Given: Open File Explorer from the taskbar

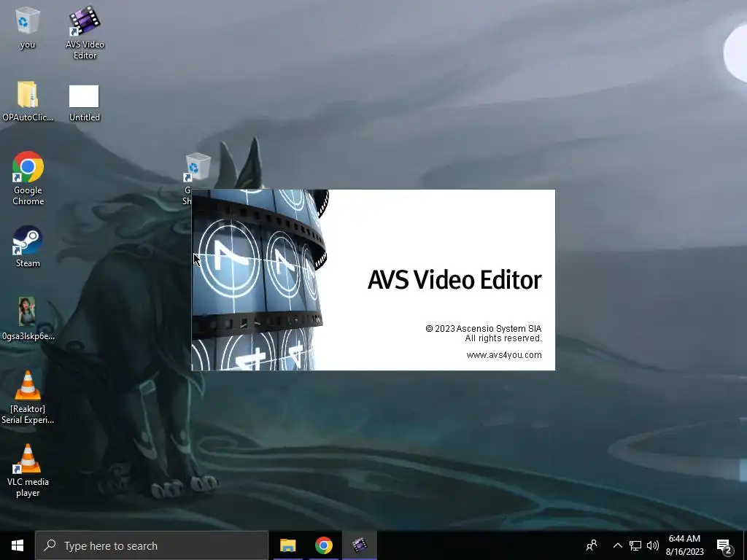Looking at the screenshot, I should coord(287,545).
